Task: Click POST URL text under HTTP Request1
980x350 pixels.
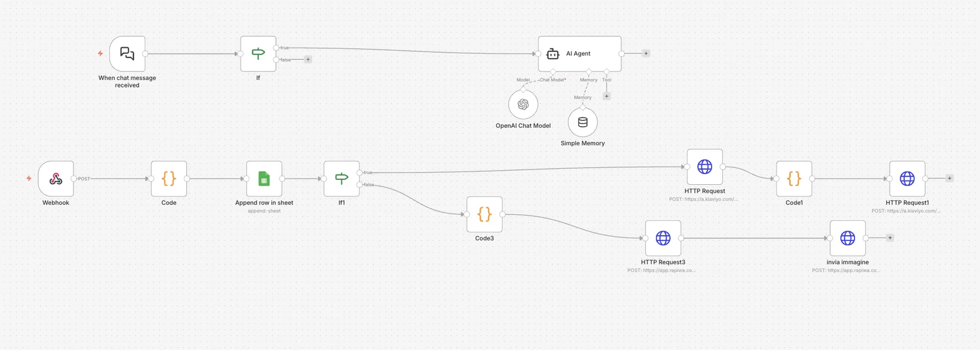Action: (906, 211)
